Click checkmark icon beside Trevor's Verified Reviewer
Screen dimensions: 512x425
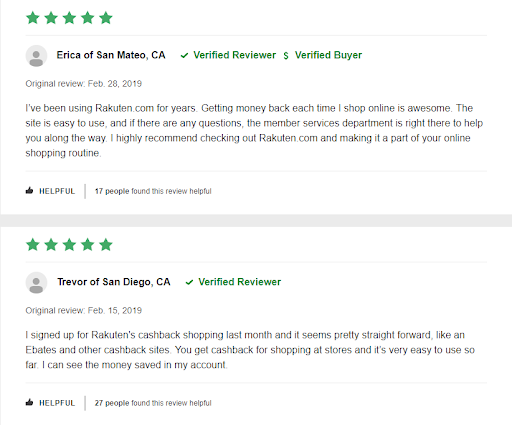pos(189,282)
